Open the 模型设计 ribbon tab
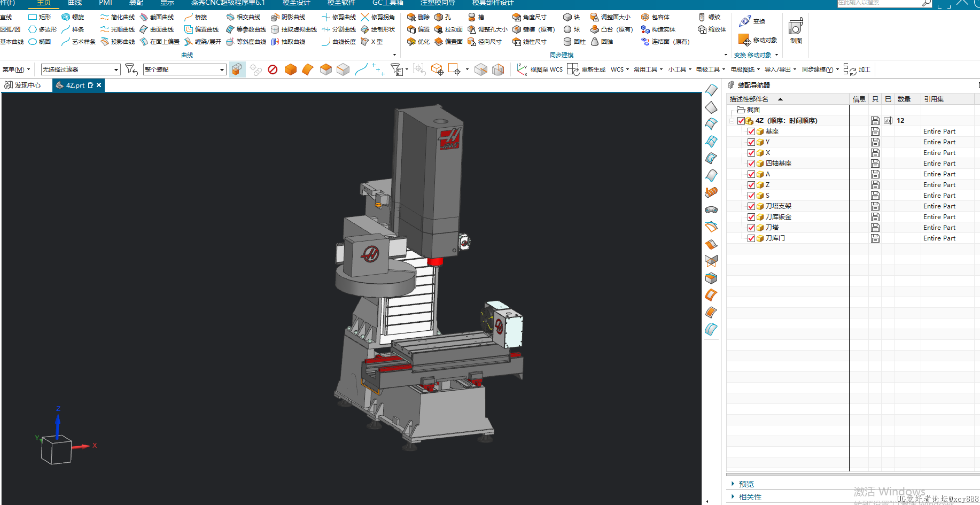The height and width of the screenshot is (505, 980). pyautogui.click(x=297, y=3)
